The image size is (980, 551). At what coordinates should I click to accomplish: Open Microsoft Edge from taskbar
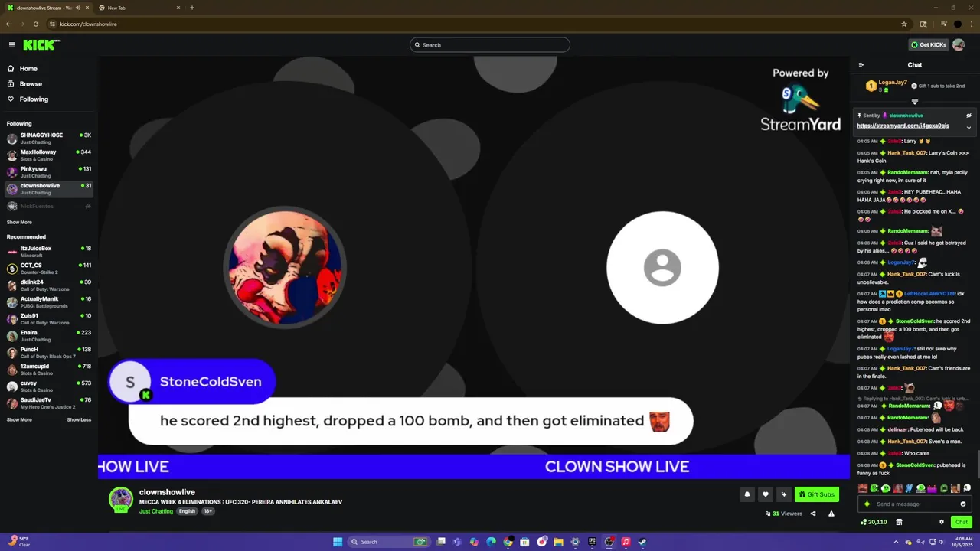tap(491, 542)
